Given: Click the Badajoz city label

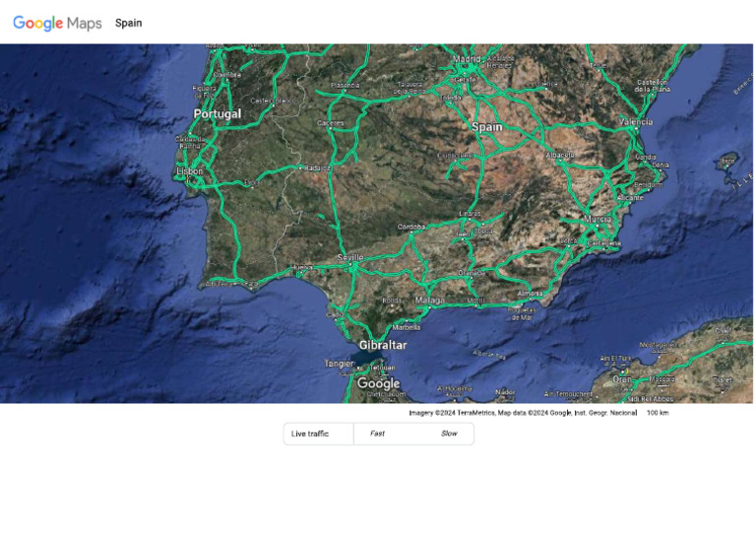Looking at the screenshot, I should pos(317,167).
